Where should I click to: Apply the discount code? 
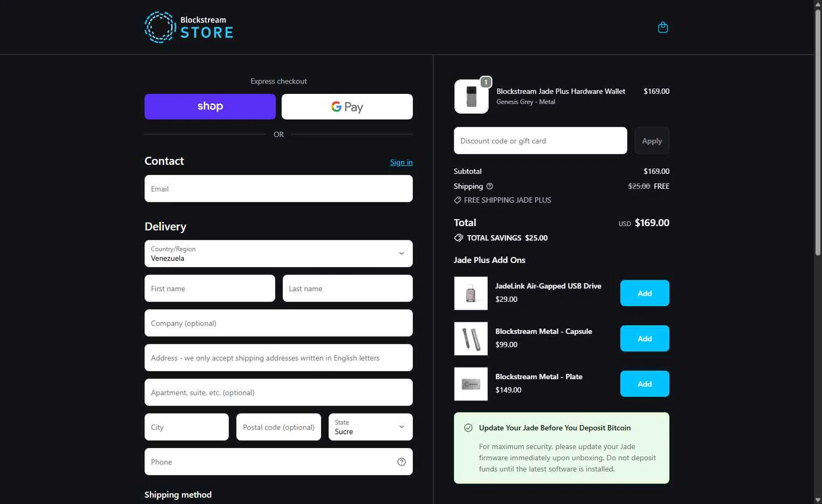(652, 141)
